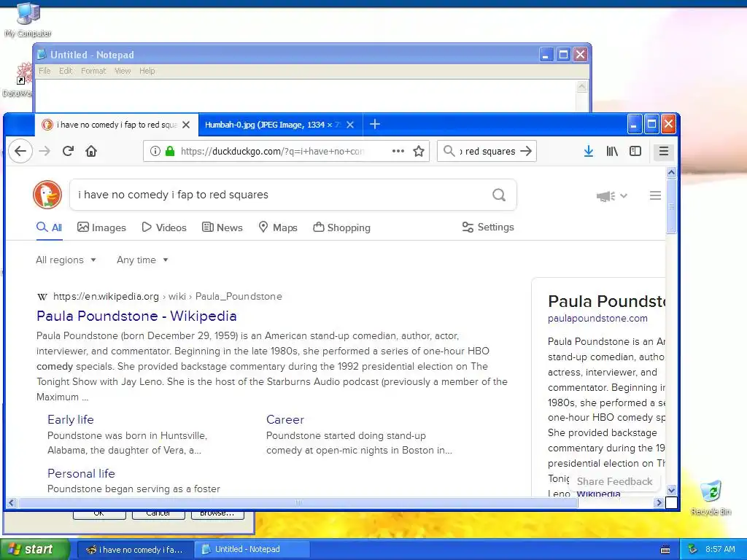Screen dimensions: 747x560
Task: Go to the Firefox home page
Action: point(91,152)
